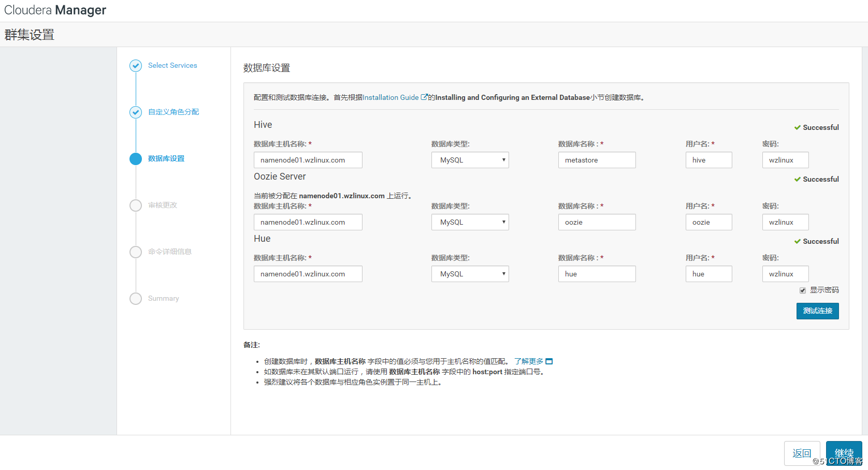Image resolution: width=868 pixels, height=470 pixels.
Task: Click the 自定义角色分配 checkmark step icon
Action: coord(136,112)
